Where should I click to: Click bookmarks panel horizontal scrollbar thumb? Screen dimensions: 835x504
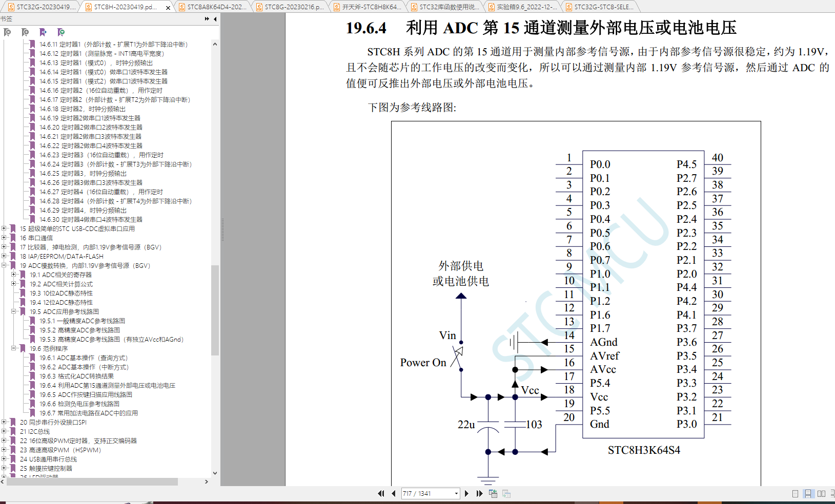pos(91,481)
